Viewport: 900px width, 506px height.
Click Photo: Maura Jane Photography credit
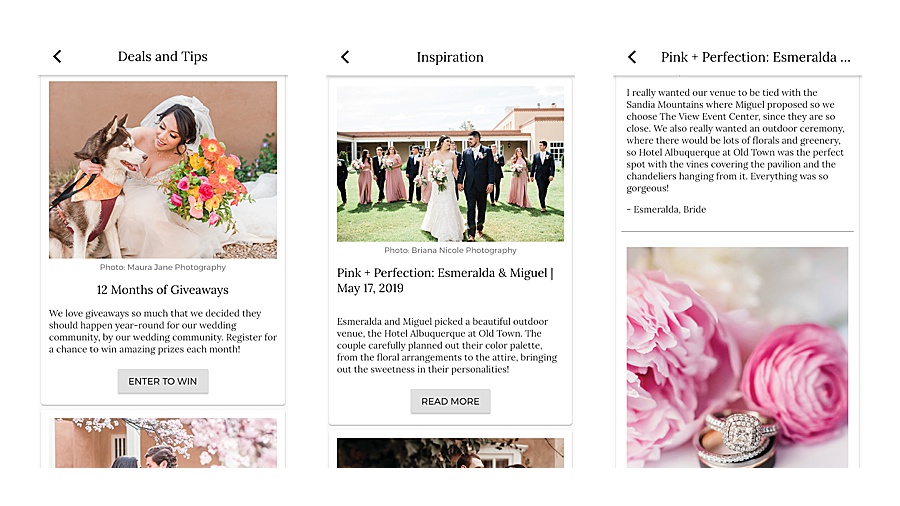click(162, 267)
